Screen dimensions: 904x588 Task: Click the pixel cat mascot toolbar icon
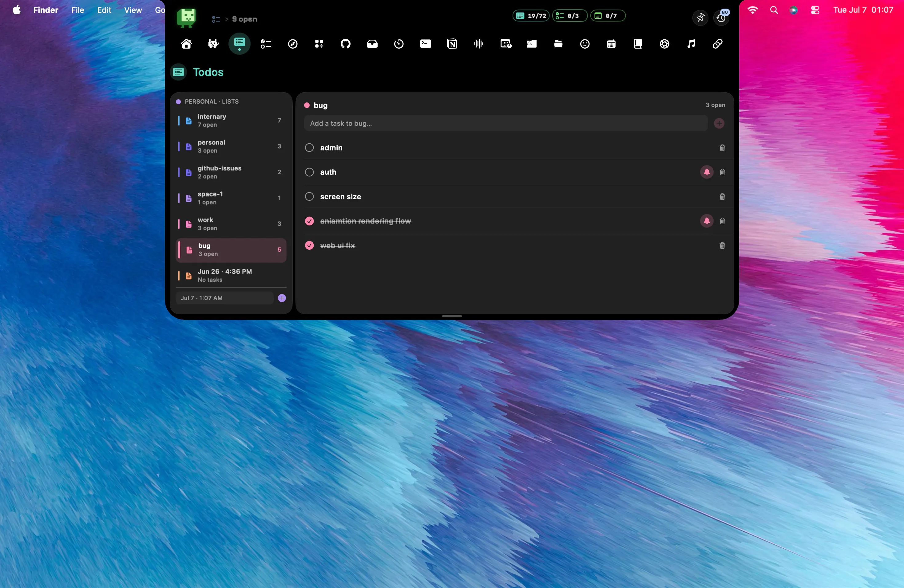point(213,44)
